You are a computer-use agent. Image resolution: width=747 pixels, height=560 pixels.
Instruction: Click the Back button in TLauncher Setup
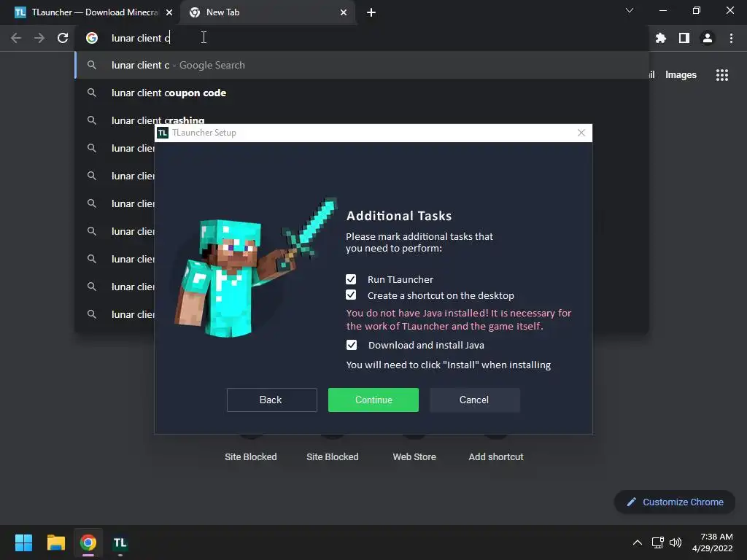pos(271,400)
